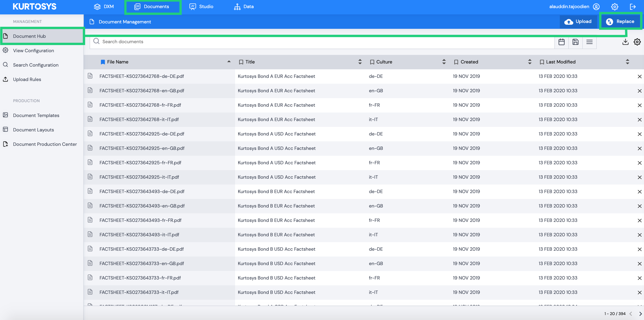Click the Replace button
This screenshot has width=644, height=320.
click(620, 21)
